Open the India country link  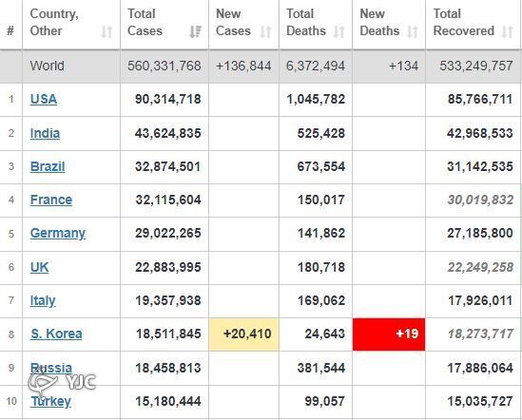45,133
